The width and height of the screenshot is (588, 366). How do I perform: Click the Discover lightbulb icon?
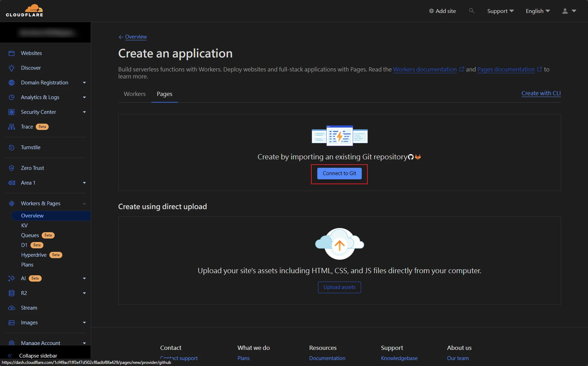(x=12, y=68)
